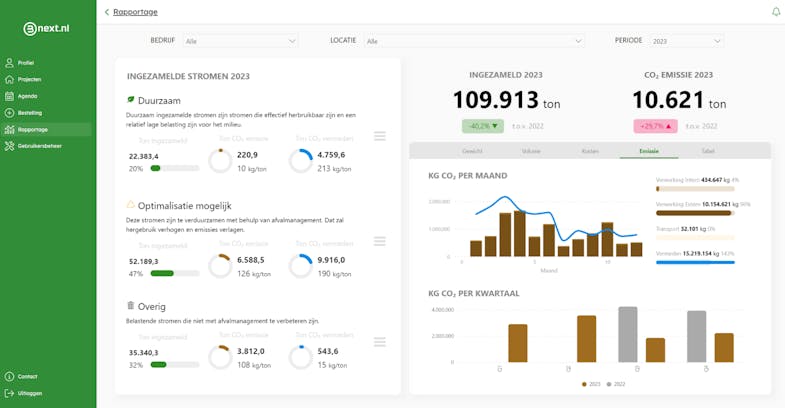The image size is (785, 408).
Task: Select the Tabel tab
Action: click(x=707, y=151)
